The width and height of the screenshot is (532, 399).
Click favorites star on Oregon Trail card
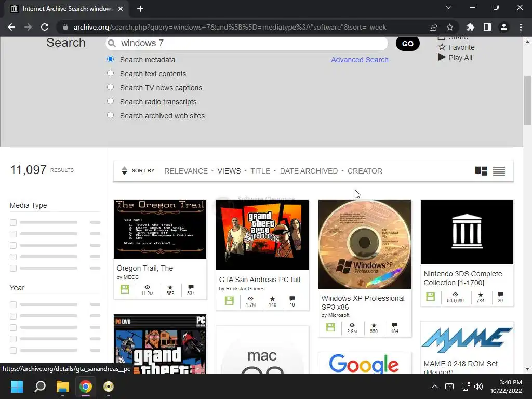point(170,287)
